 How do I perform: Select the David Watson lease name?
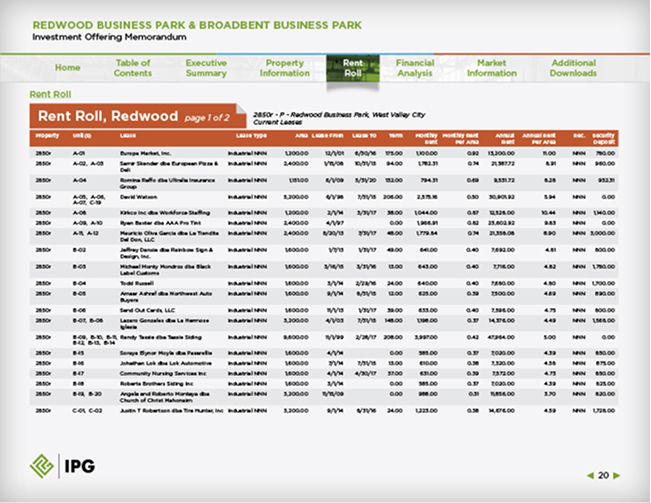click(x=139, y=197)
